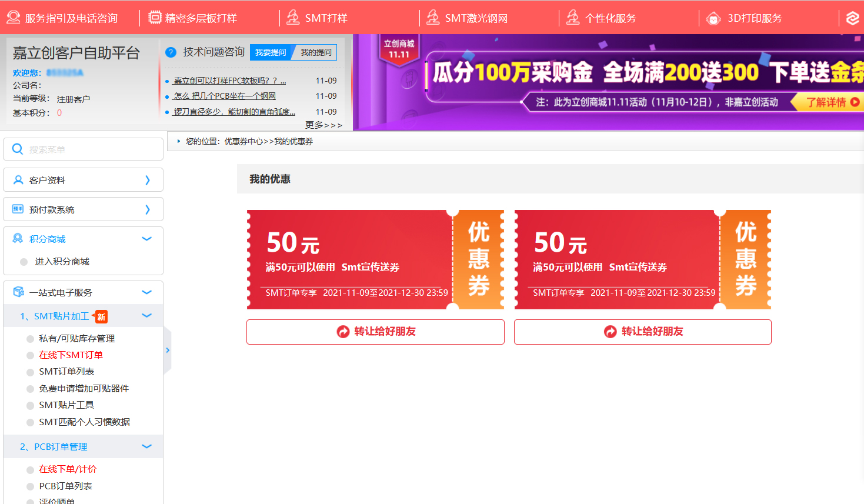Click the 客户资料 person icon
The width and height of the screenshot is (864, 504).
point(18,180)
